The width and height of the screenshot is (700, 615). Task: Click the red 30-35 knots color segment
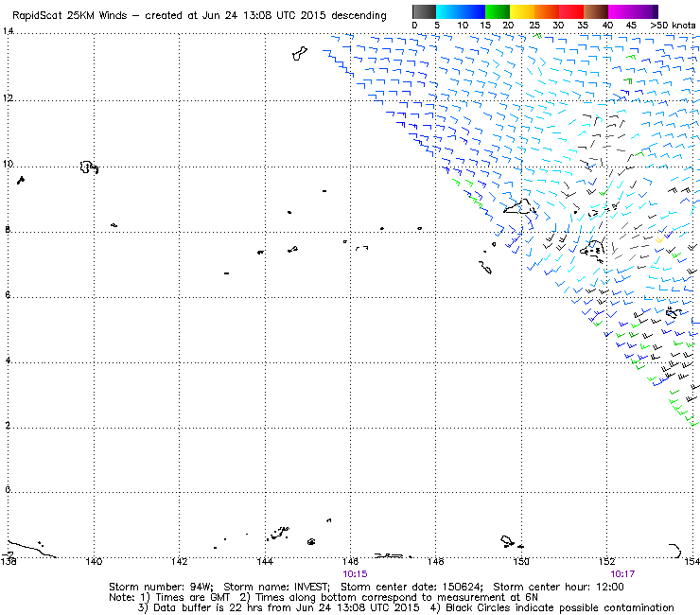pos(571,11)
